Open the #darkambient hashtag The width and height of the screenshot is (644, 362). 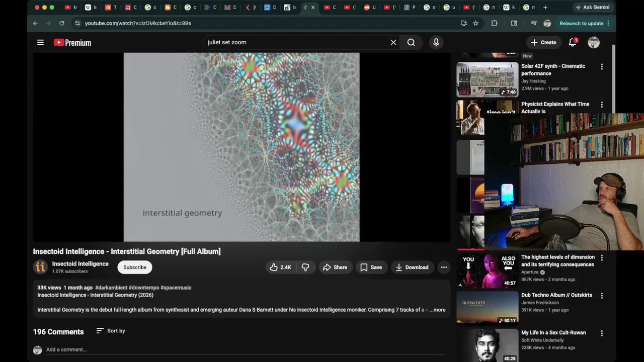tap(111, 288)
